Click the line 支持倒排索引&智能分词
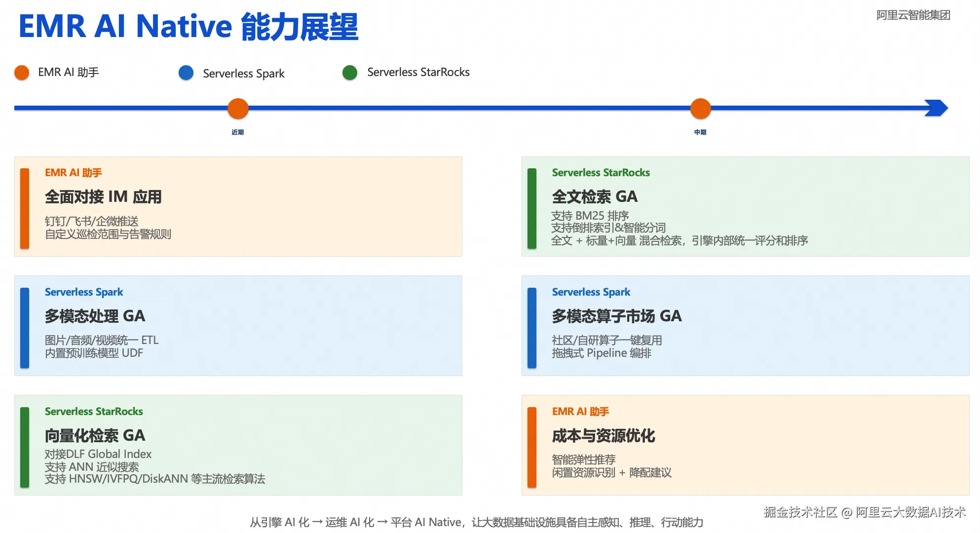 (x=608, y=228)
